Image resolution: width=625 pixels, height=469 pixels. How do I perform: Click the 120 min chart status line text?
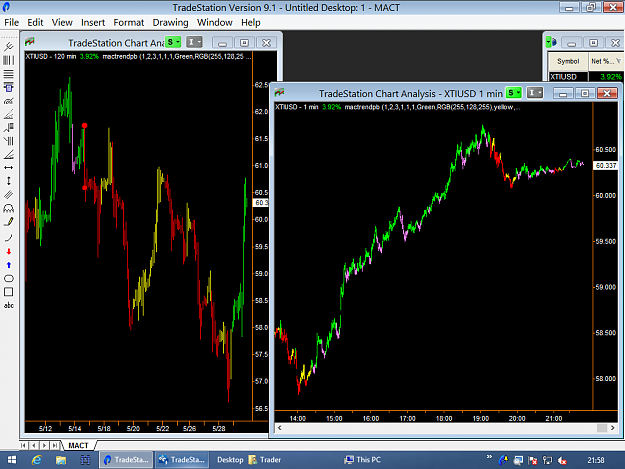click(x=138, y=57)
